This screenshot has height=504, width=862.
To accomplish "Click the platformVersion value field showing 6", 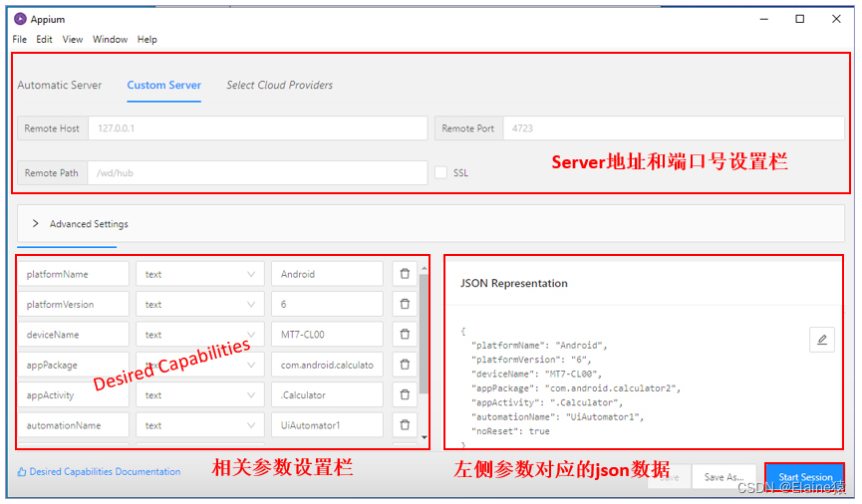I will click(327, 304).
